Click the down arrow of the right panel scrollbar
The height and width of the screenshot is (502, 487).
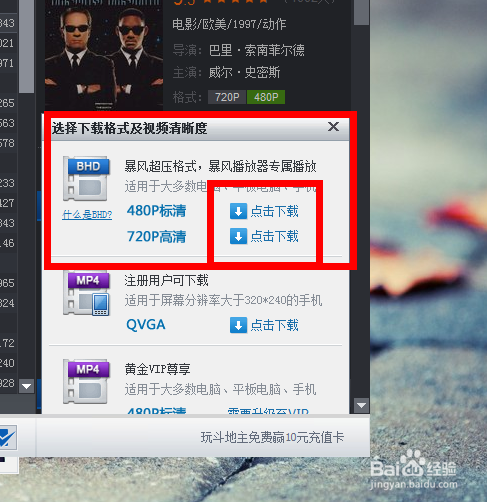(x=361, y=406)
